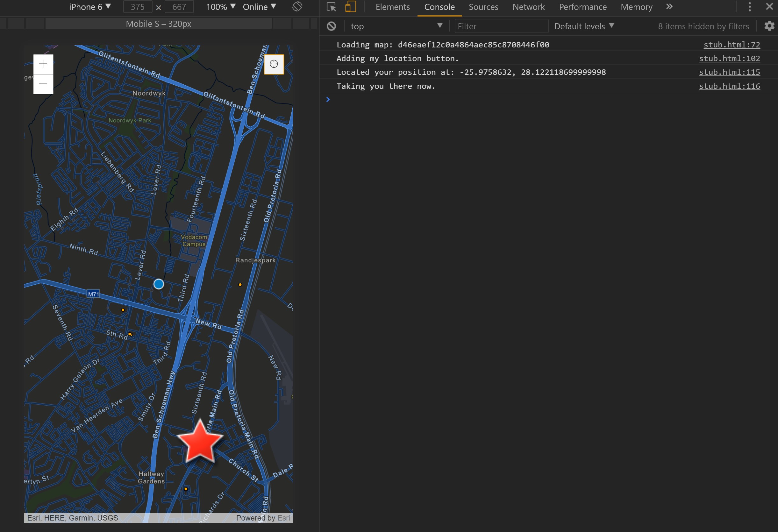The image size is (778, 532).
Task: Open the iPhone 6 device dropdown
Action: [90, 7]
